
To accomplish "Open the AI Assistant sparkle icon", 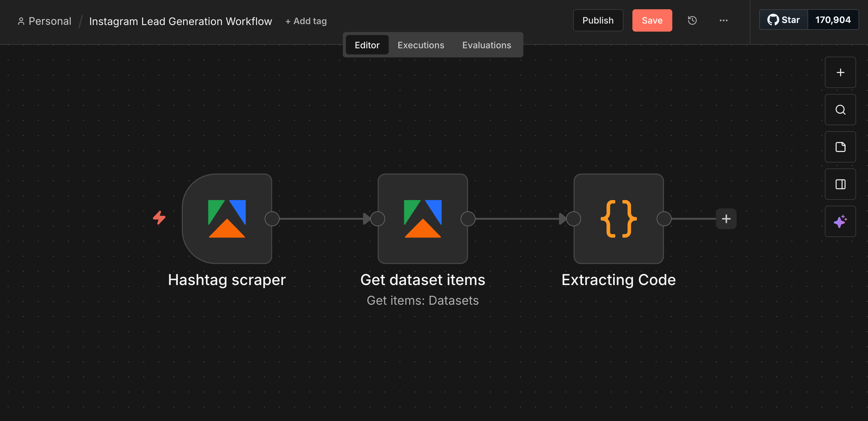I will [840, 221].
